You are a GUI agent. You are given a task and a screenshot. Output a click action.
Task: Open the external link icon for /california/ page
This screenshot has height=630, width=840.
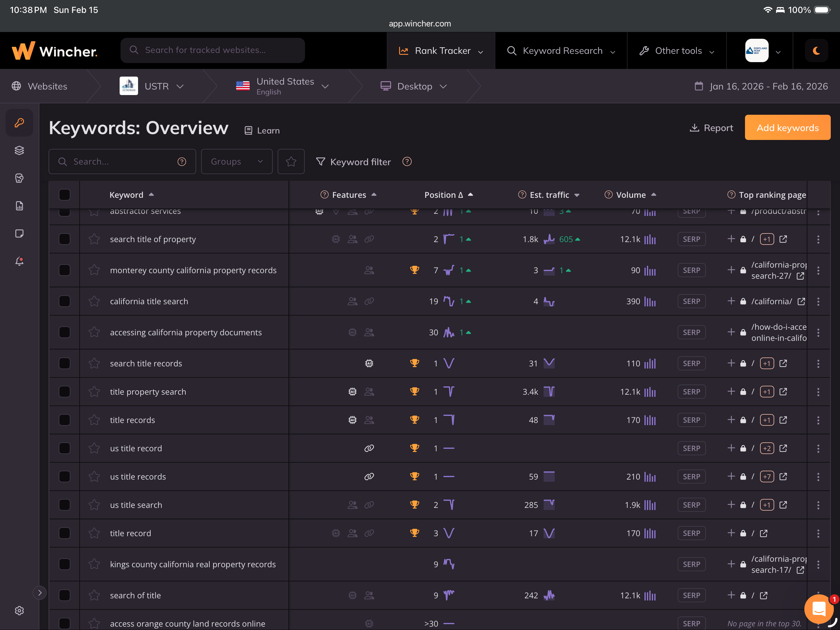coord(801,301)
